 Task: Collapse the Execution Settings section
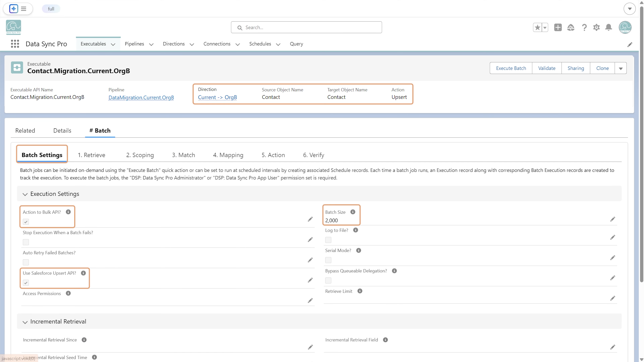point(25,194)
